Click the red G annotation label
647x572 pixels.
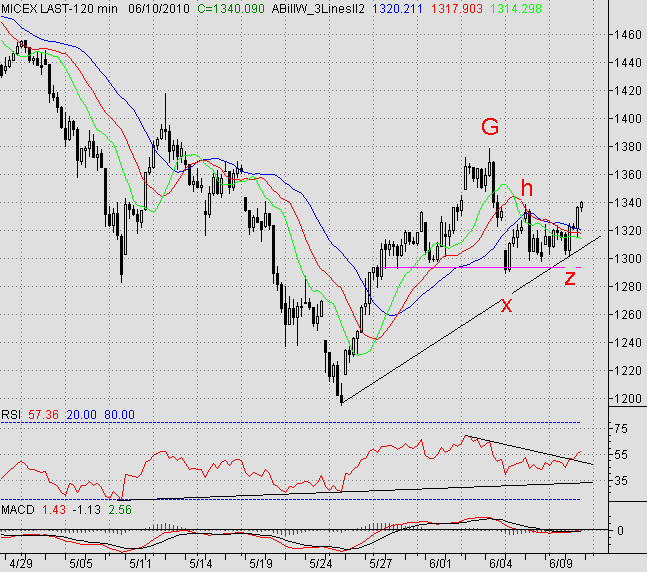490,127
